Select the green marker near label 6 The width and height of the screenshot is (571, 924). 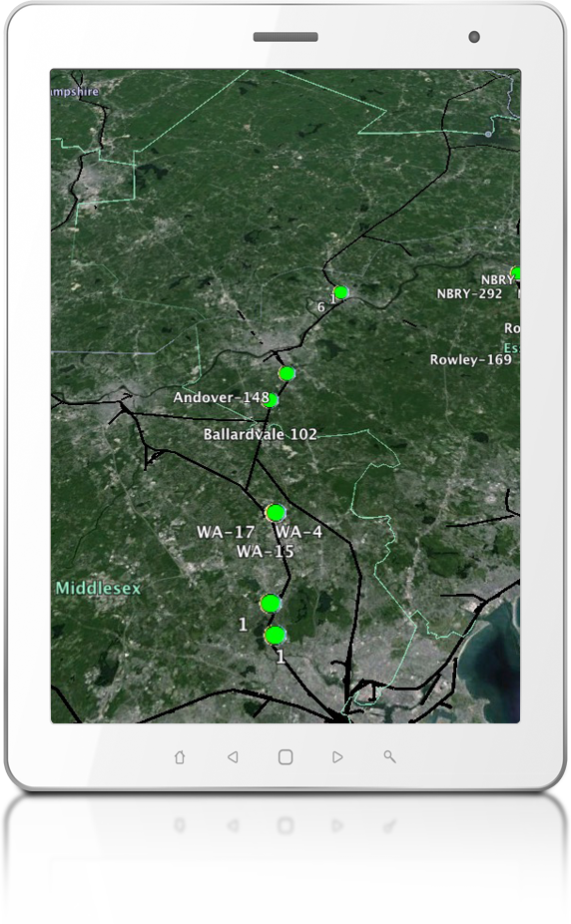tap(340, 292)
